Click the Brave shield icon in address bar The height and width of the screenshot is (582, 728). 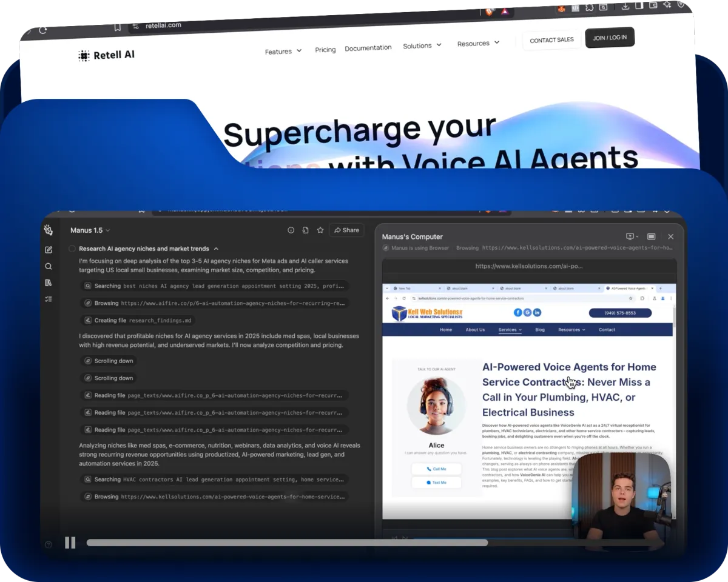pyautogui.click(x=490, y=11)
